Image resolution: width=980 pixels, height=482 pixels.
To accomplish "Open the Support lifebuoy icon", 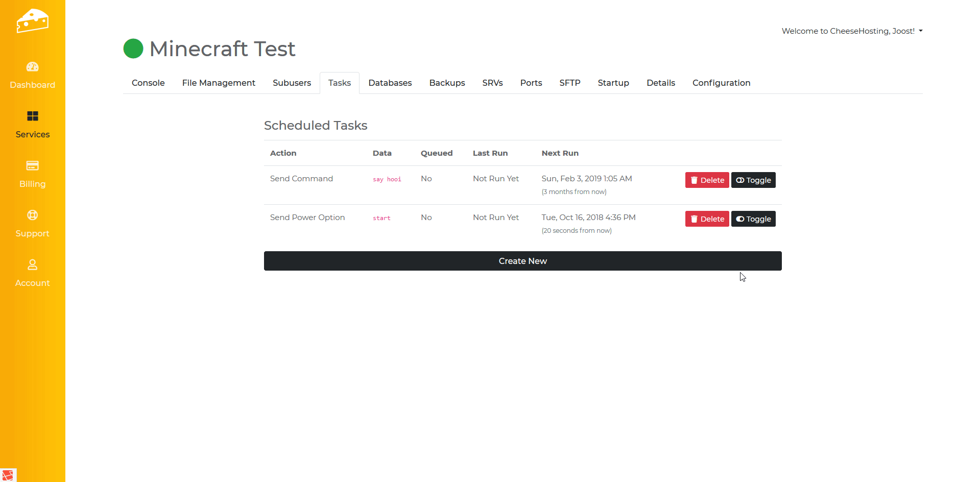I will (x=32, y=215).
